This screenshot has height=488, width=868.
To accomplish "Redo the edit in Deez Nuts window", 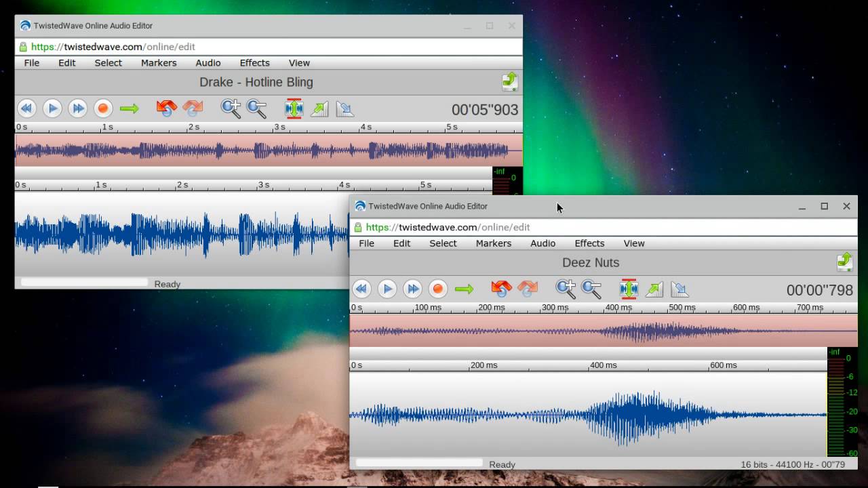I will 527,289.
